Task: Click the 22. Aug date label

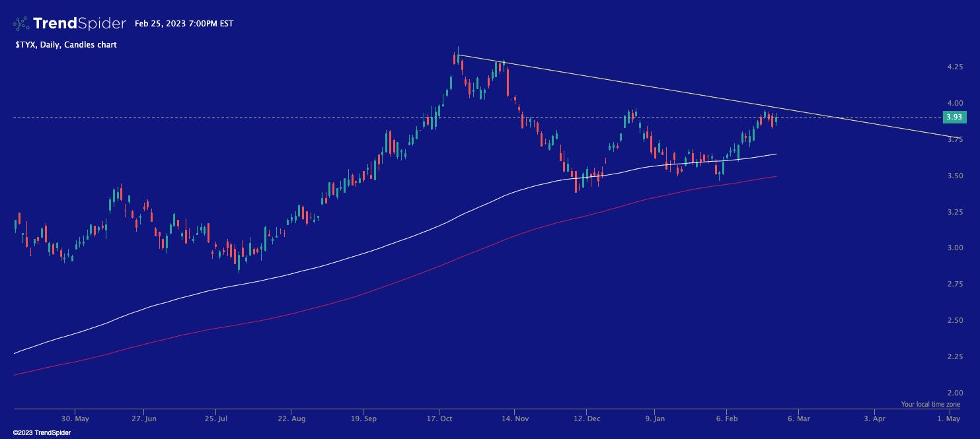Action: click(x=291, y=419)
